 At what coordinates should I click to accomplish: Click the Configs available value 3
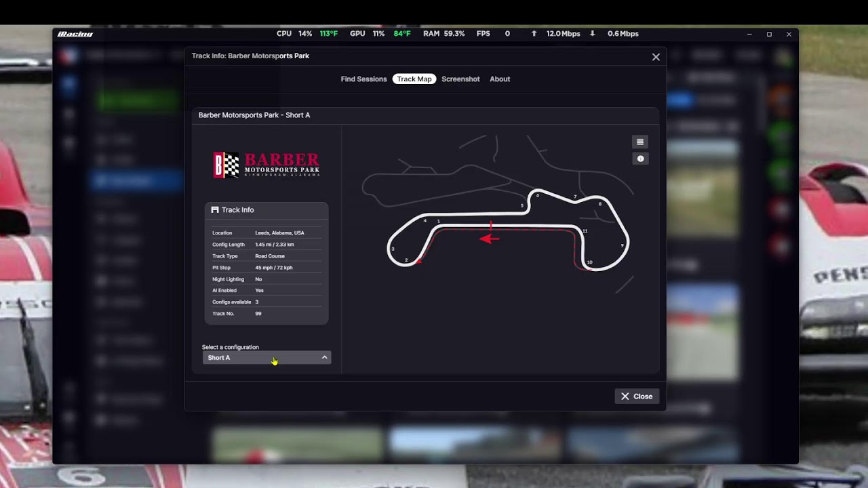[x=256, y=302]
